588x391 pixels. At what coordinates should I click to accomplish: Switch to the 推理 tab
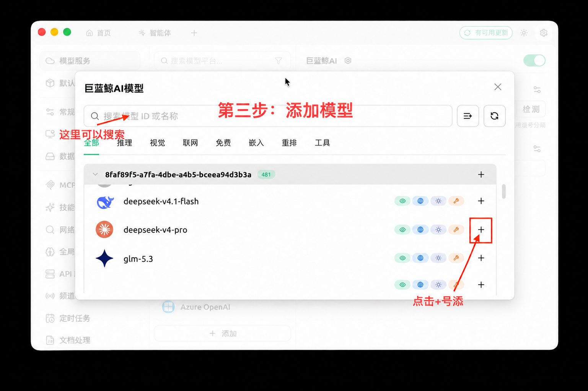[124, 143]
